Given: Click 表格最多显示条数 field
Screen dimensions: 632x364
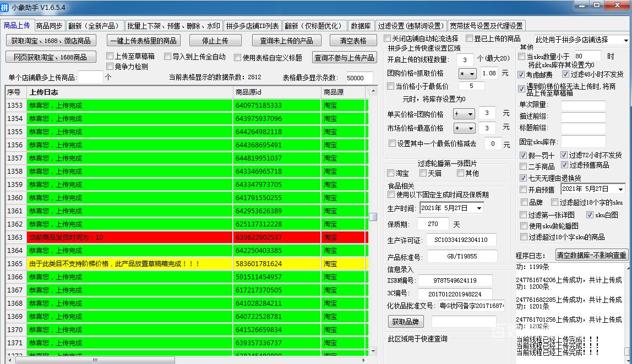Looking at the screenshot, I should (359, 78).
